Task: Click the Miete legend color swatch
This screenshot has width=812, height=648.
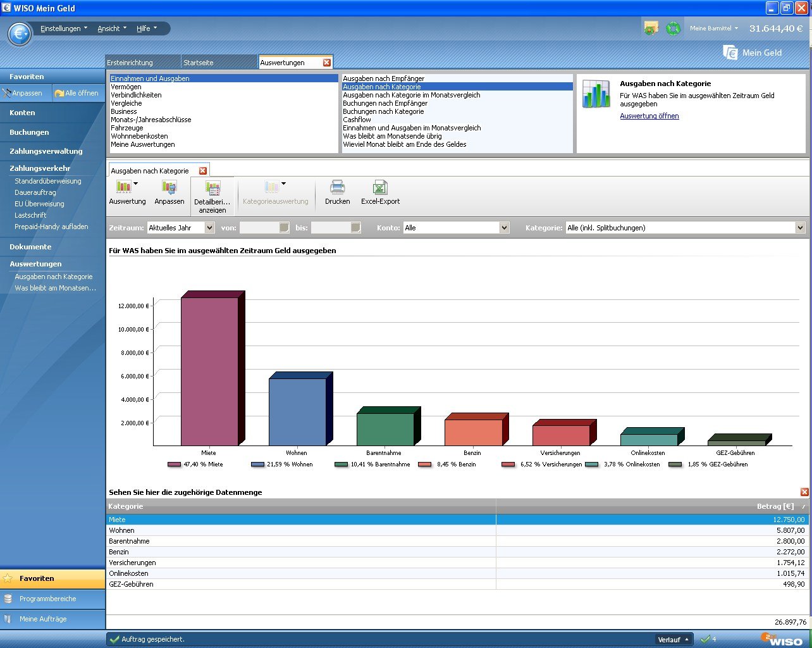Action: [x=174, y=464]
